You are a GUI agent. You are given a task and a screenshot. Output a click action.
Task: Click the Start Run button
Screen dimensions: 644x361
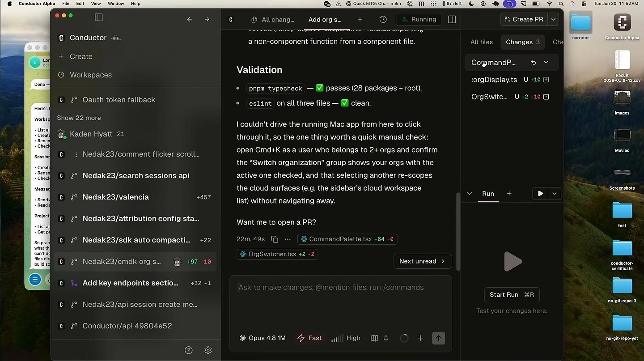tap(512, 295)
